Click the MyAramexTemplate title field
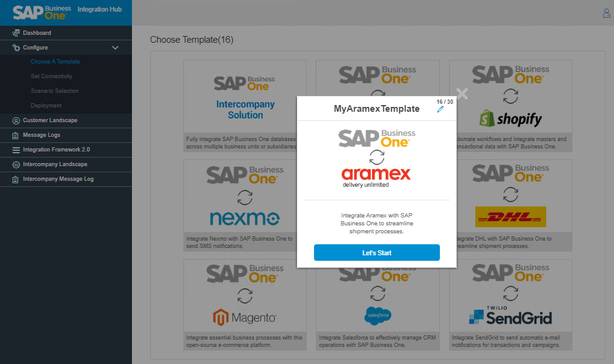This screenshot has height=364, width=614. coord(376,109)
